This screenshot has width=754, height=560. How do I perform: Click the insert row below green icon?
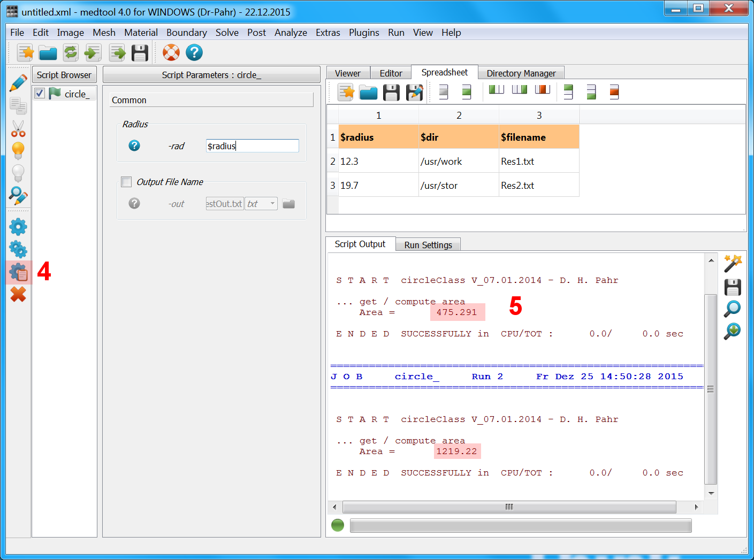tap(591, 92)
